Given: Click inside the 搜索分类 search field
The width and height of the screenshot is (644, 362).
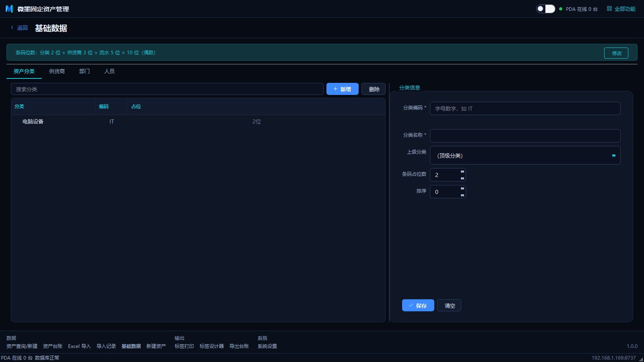Looking at the screenshot, I should pyautogui.click(x=167, y=89).
